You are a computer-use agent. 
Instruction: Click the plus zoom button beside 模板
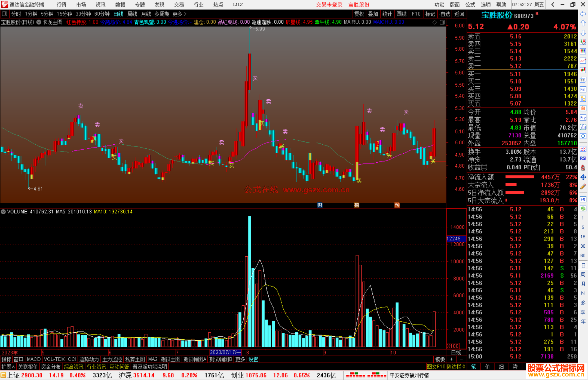pyautogui.click(x=452, y=359)
